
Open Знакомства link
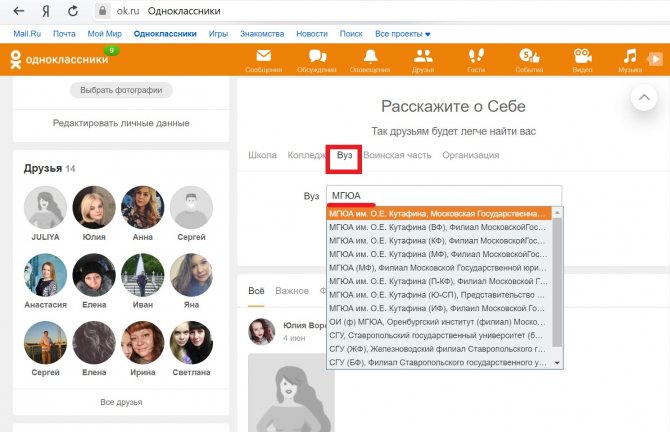(262, 34)
